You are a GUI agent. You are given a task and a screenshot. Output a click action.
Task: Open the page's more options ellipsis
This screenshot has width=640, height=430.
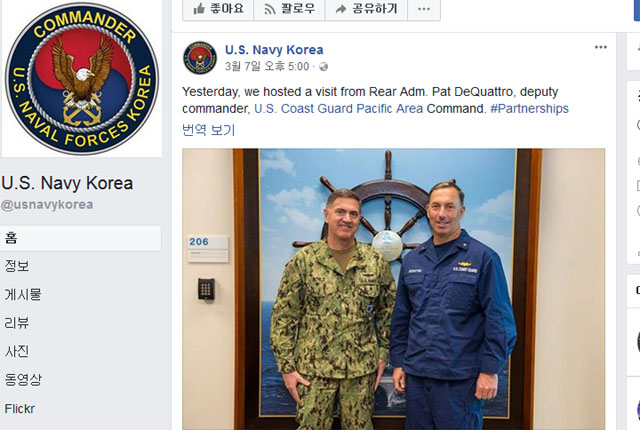424,9
